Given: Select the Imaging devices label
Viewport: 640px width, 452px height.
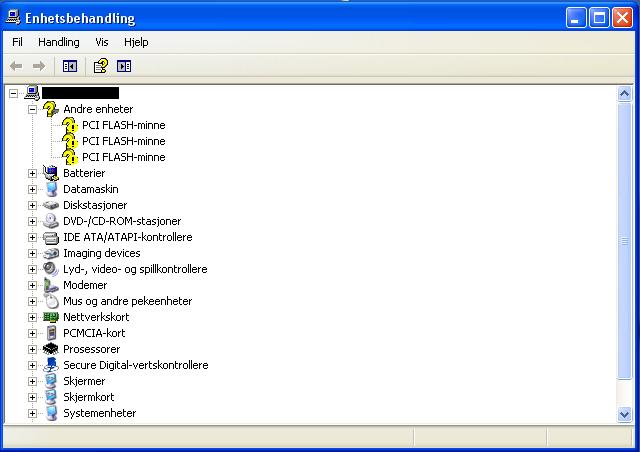Looking at the screenshot, I should coord(102,253).
